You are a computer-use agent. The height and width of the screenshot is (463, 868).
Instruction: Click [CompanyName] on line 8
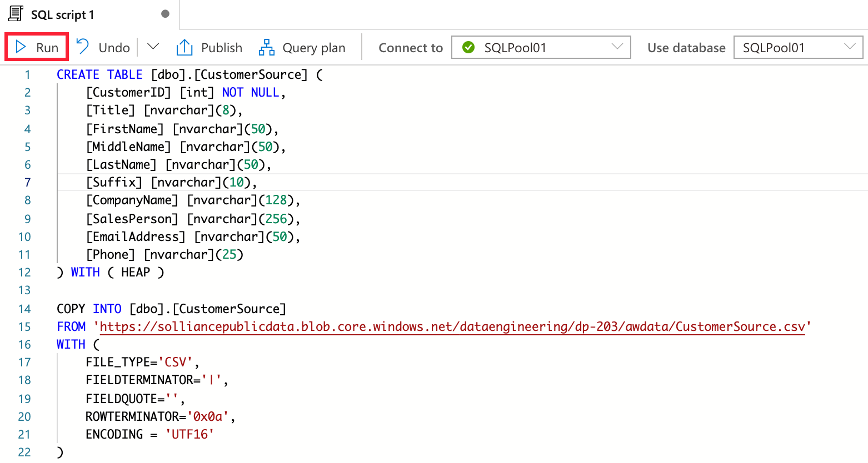[x=132, y=200]
